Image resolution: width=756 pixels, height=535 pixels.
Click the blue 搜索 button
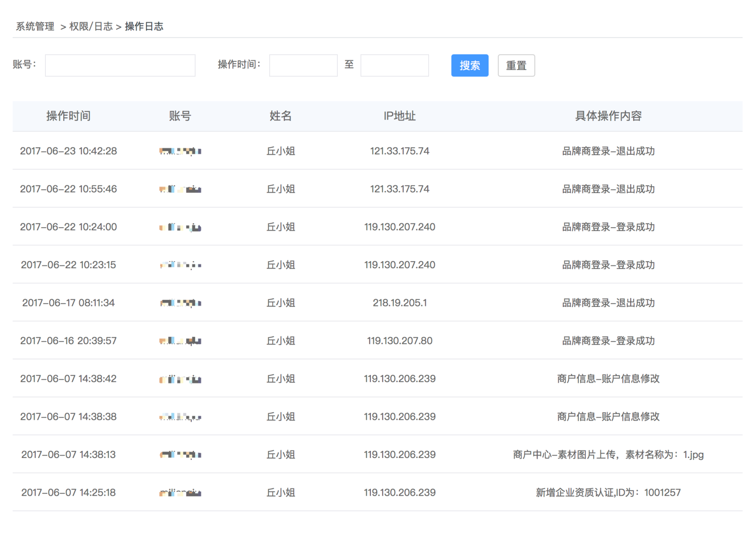(470, 65)
